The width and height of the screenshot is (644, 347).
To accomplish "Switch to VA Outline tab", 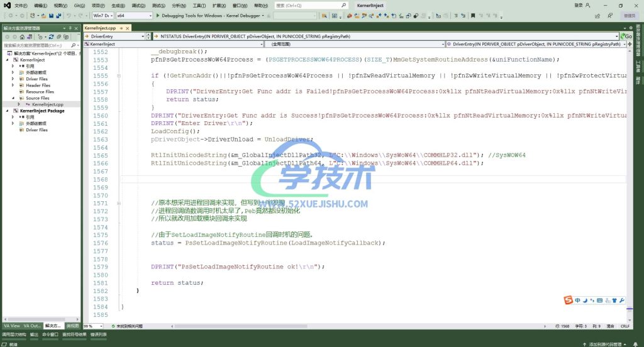I will click(x=33, y=326).
